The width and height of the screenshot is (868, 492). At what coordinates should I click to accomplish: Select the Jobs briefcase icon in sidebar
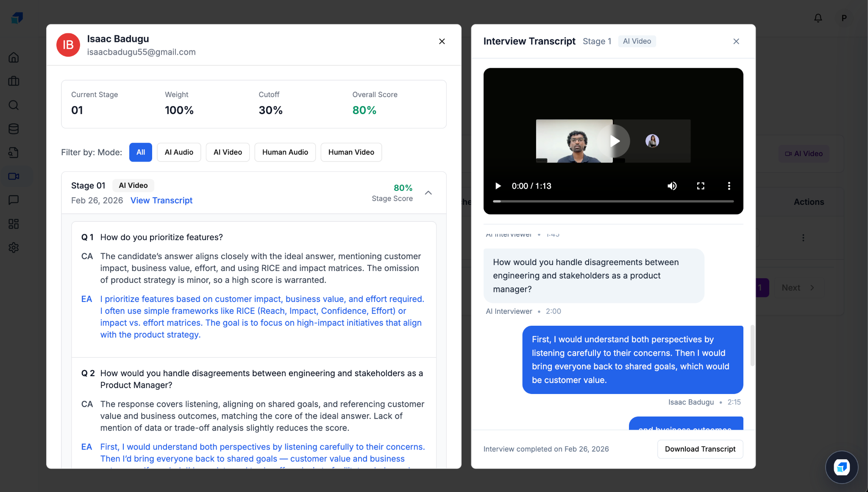point(14,81)
